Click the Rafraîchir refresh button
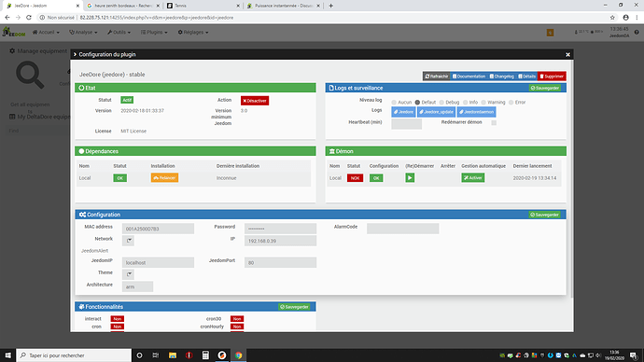Viewport: 644px width, 362px height. [437, 77]
